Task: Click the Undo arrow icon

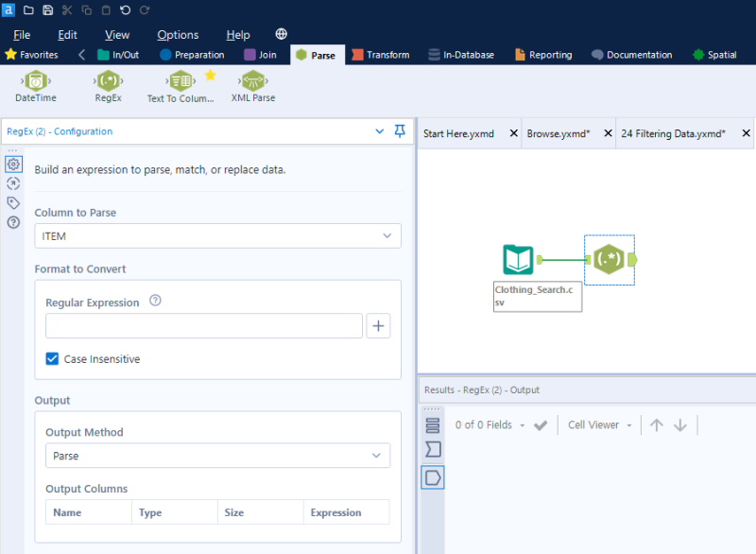Action: [x=126, y=10]
